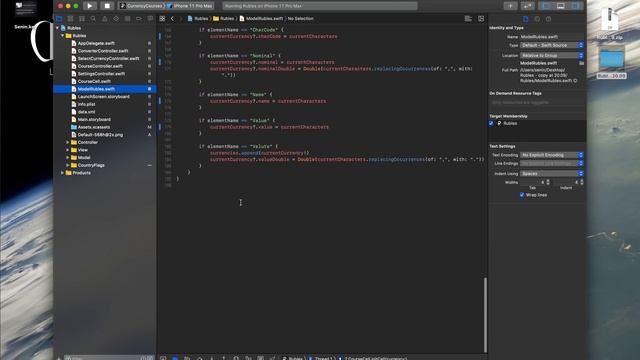Open the Library plus button
640x360 pixels.
click(x=510, y=6)
